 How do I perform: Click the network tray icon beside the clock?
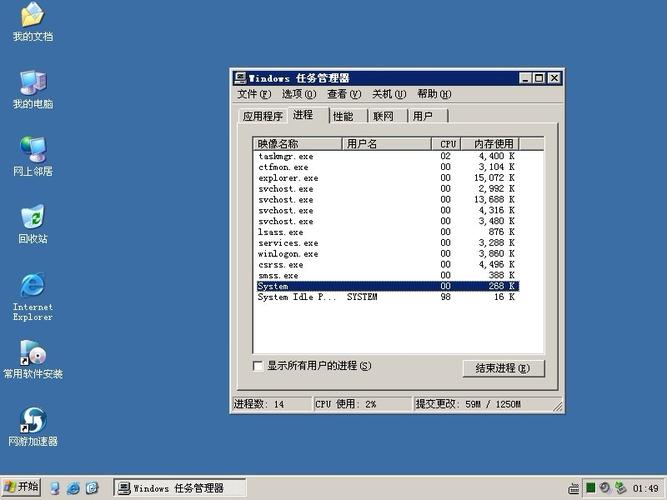621,488
